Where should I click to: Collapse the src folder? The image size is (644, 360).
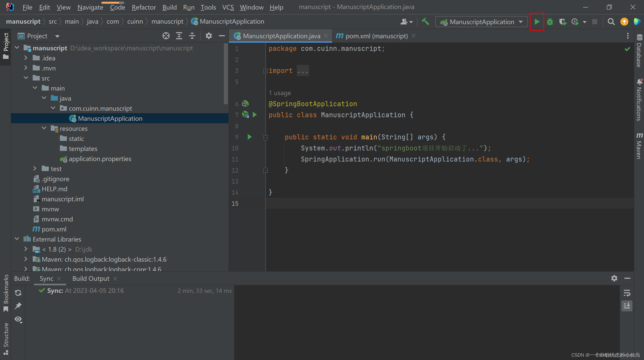tap(26, 78)
